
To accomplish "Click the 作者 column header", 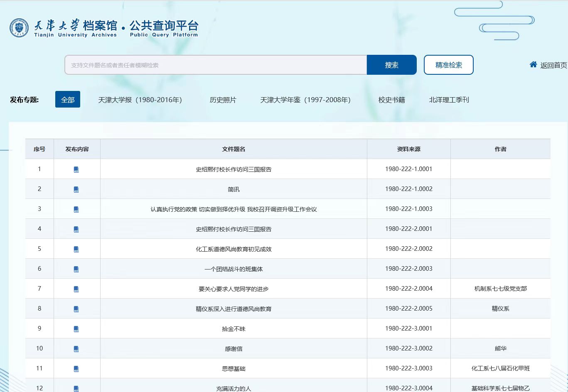I will [x=500, y=149].
